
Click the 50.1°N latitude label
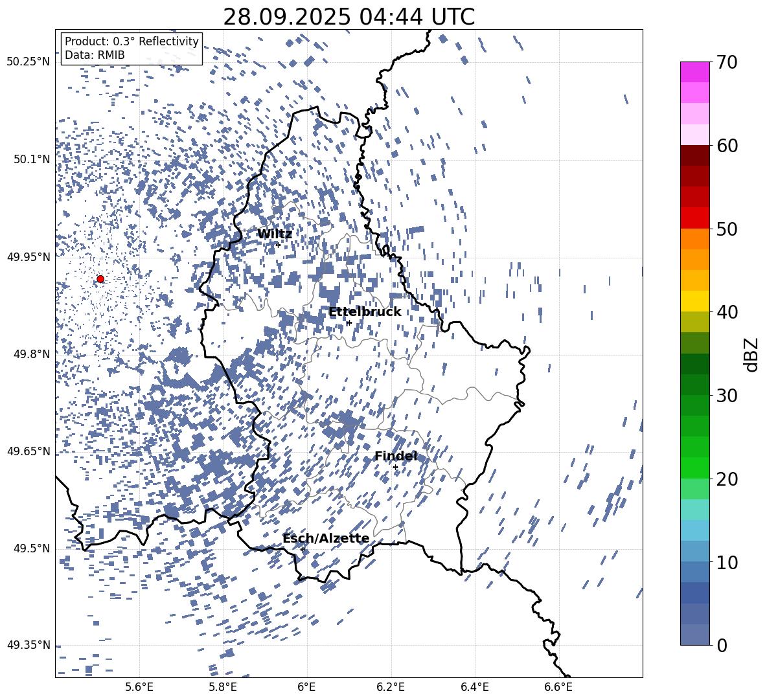pos(32,159)
